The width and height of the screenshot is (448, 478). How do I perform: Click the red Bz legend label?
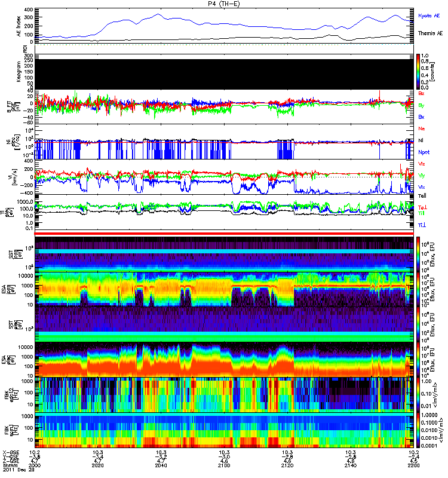click(421, 93)
